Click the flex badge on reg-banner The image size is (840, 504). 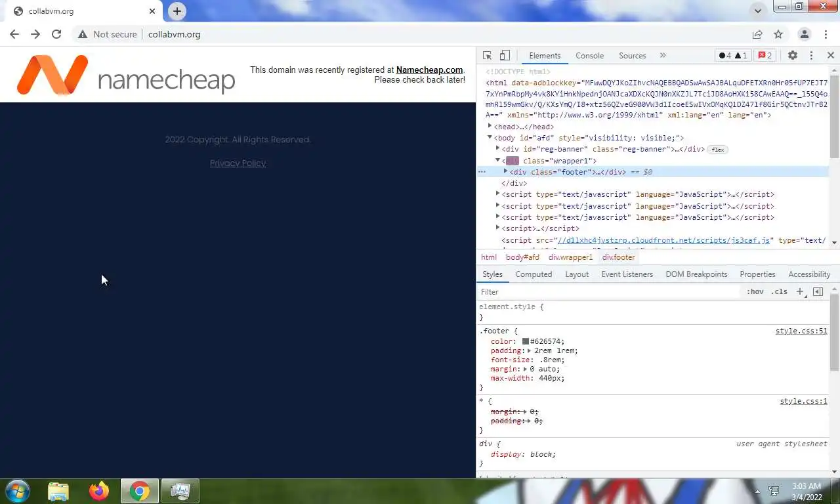coord(717,150)
